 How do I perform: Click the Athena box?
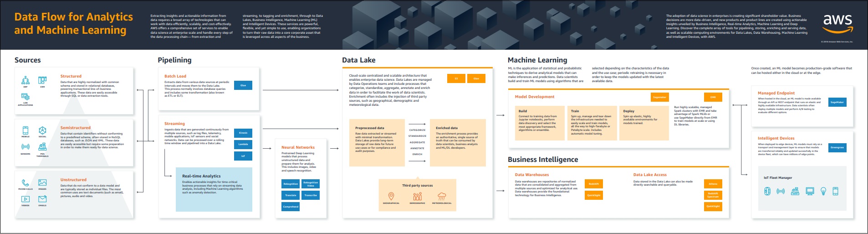(713, 184)
